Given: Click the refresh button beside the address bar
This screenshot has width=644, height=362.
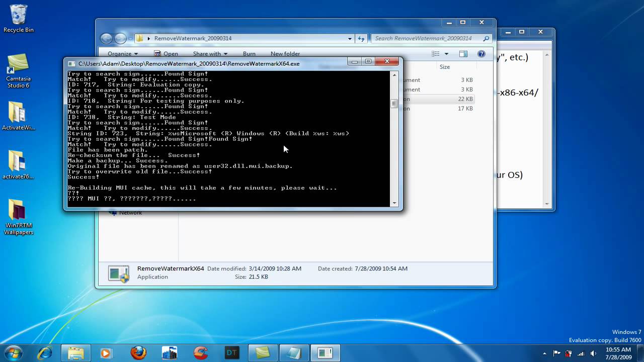Looking at the screenshot, I should click(x=361, y=38).
